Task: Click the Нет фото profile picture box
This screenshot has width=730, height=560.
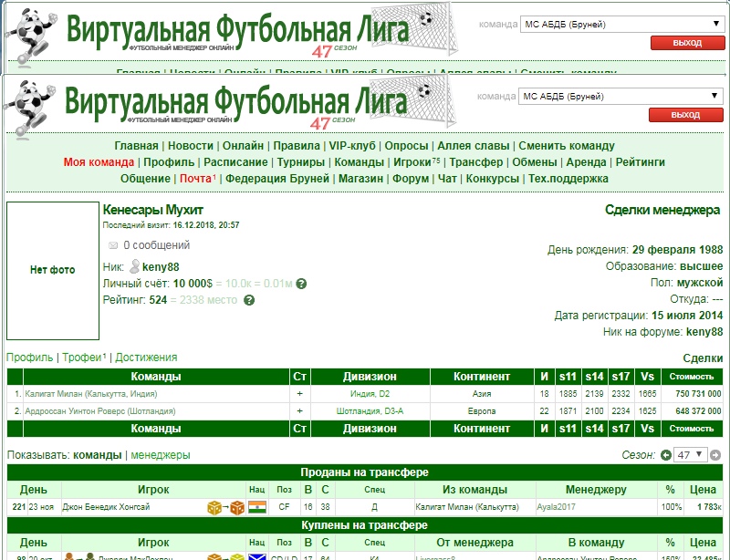Action: point(52,270)
